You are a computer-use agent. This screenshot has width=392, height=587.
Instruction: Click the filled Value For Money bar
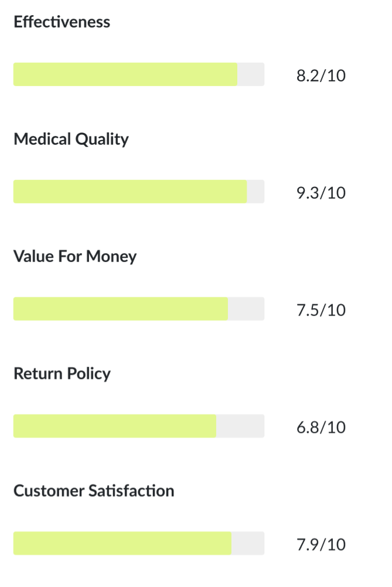click(120, 309)
